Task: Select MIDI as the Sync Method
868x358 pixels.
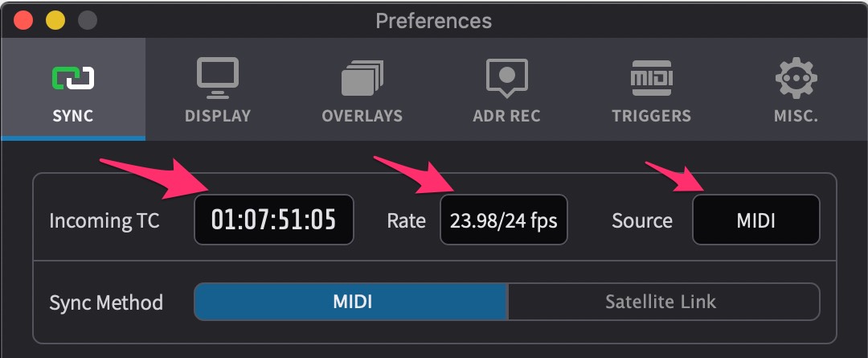Action: click(351, 302)
